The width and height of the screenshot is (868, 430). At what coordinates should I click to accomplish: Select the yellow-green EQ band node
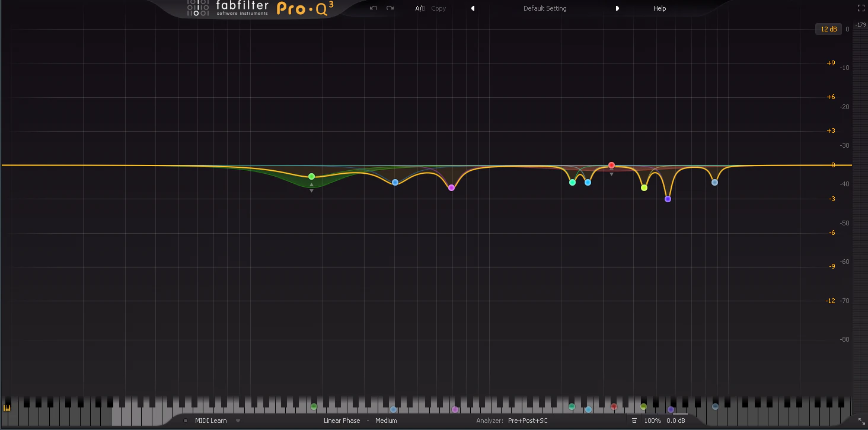(x=644, y=187)
